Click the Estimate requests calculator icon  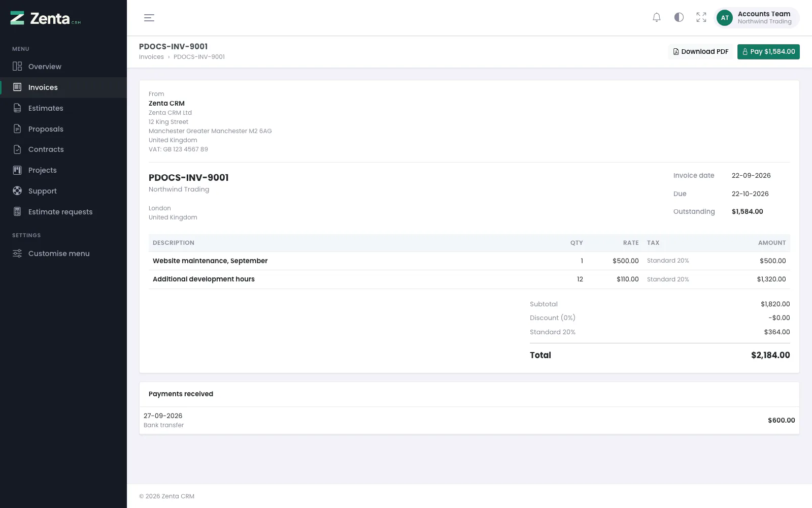(17, 211)
